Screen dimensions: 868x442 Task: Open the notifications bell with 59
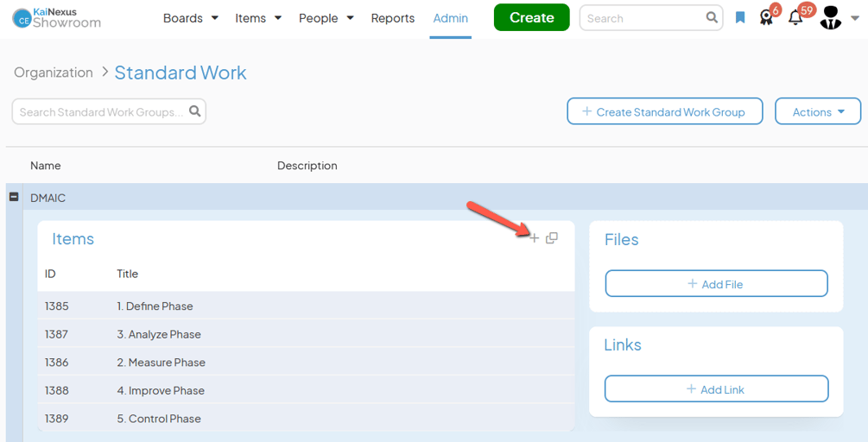(795, 18)
